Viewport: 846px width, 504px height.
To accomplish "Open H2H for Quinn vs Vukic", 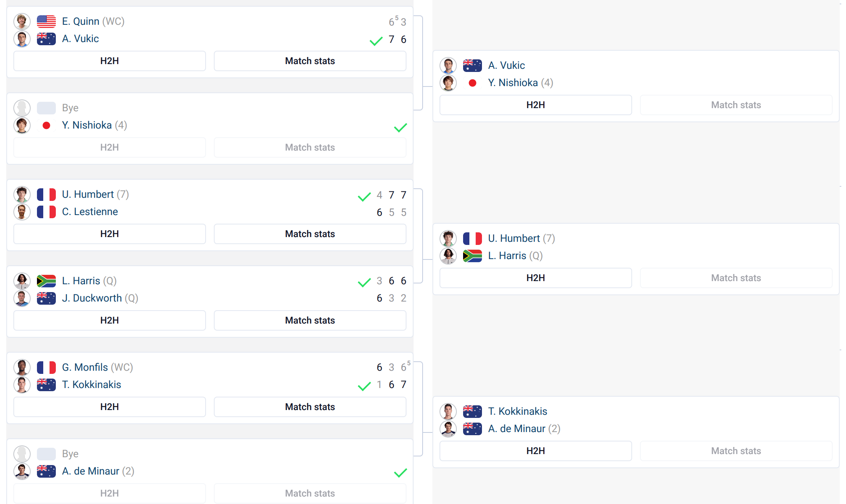I will click(x=109, y=61).
